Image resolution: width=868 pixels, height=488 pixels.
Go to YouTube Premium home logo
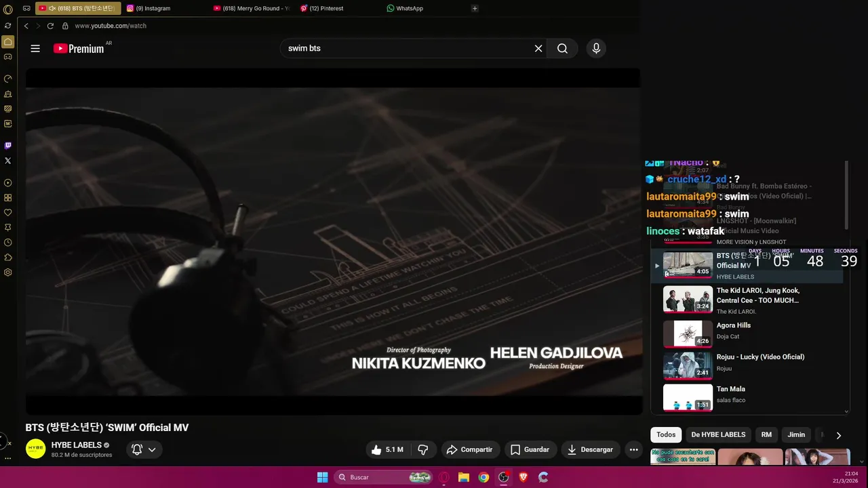[x=79, y=48]
